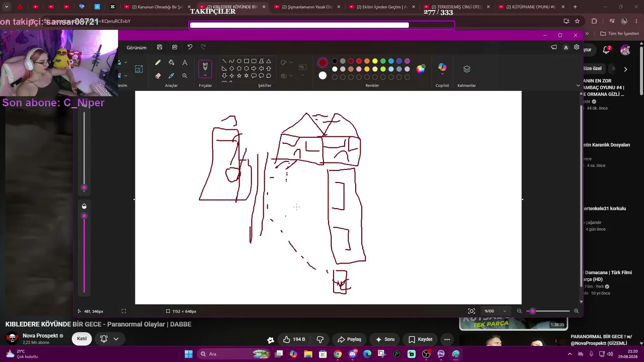
Task: Click the Undo arrow in Paint
Action: (x=190, y=47)
